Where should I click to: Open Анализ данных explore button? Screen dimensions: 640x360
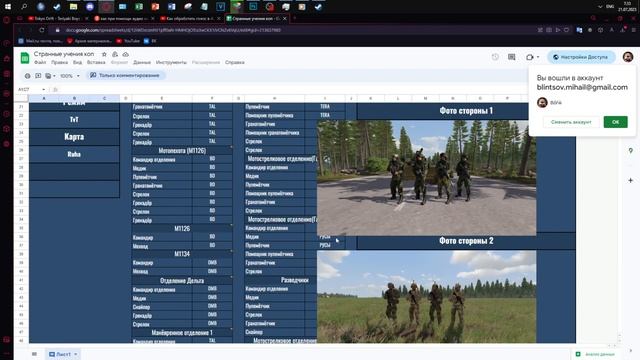coord(596,354)
